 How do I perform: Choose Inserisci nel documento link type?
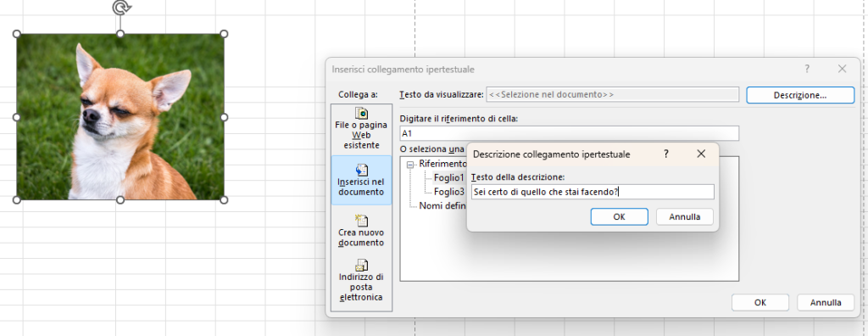[361, 180]
